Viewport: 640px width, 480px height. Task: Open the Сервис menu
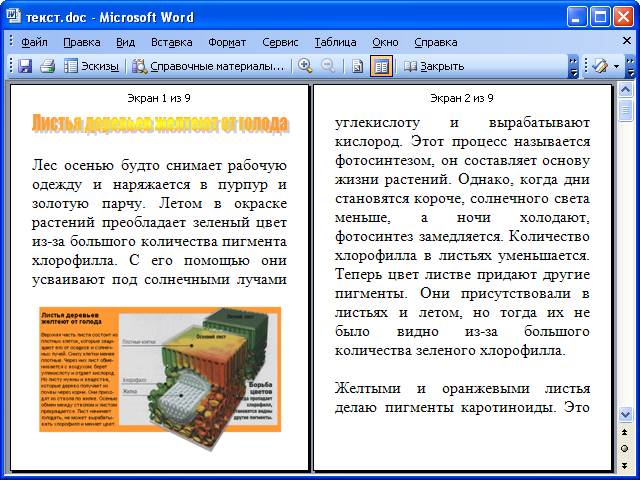click(280, 42)
